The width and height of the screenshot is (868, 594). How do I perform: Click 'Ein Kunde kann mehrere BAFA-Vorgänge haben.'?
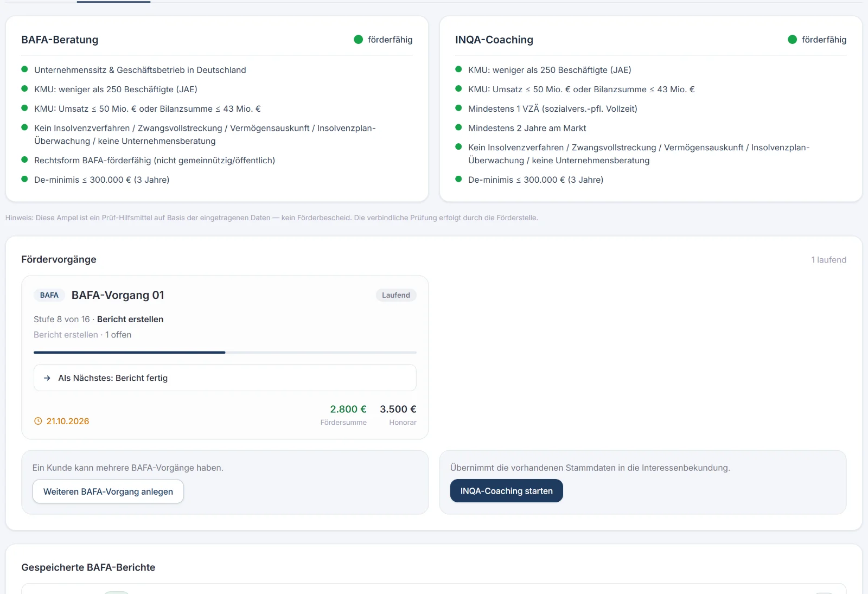click(x=128, y=468)
